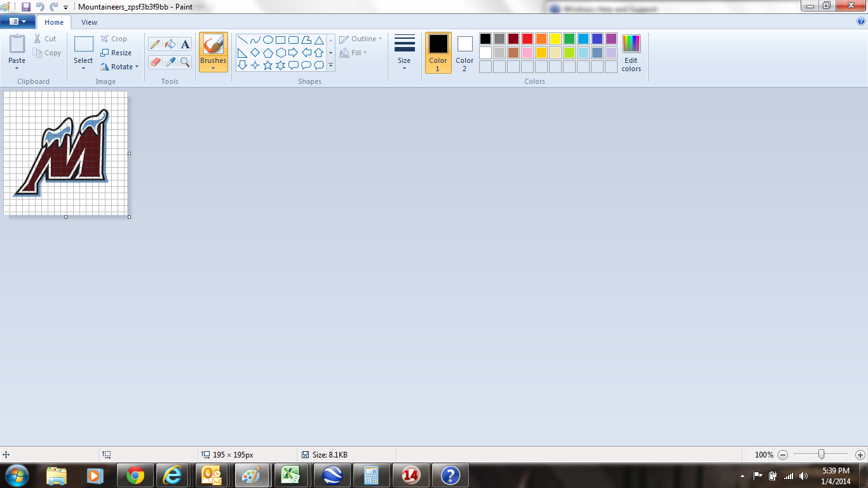The height and width of the screenshot is (488, 868).
Task: Click the Save icon in title bar
Action: [x=26, y=6]
